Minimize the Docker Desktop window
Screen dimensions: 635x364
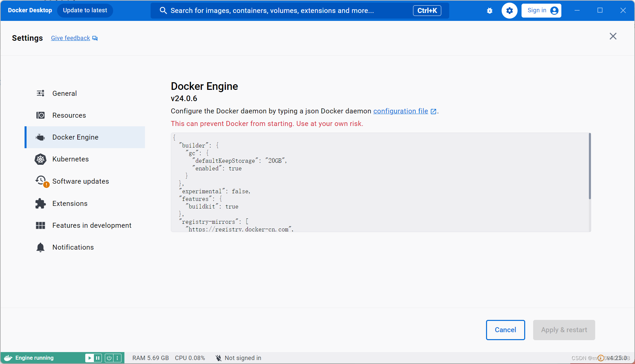tap(577, 10)
